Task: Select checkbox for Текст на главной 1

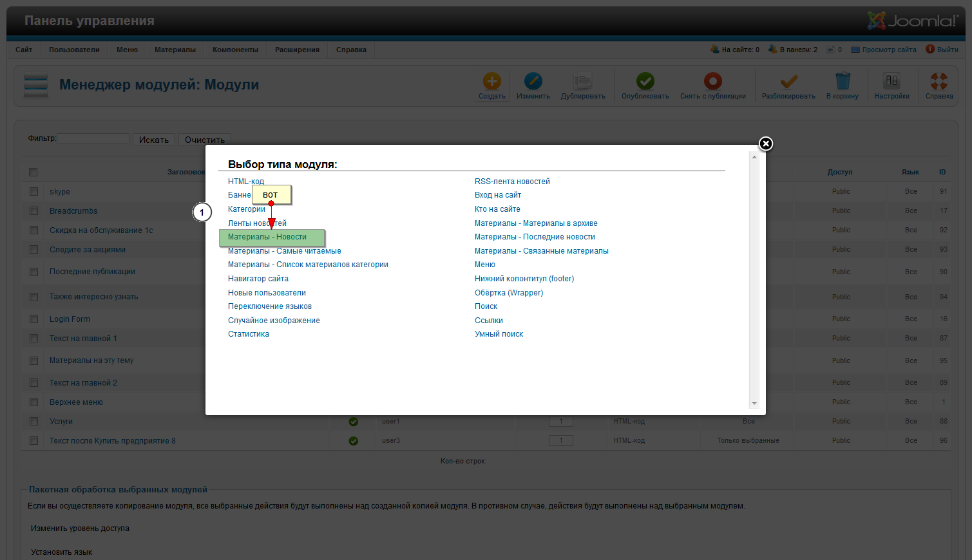Action: coord(33,339)
